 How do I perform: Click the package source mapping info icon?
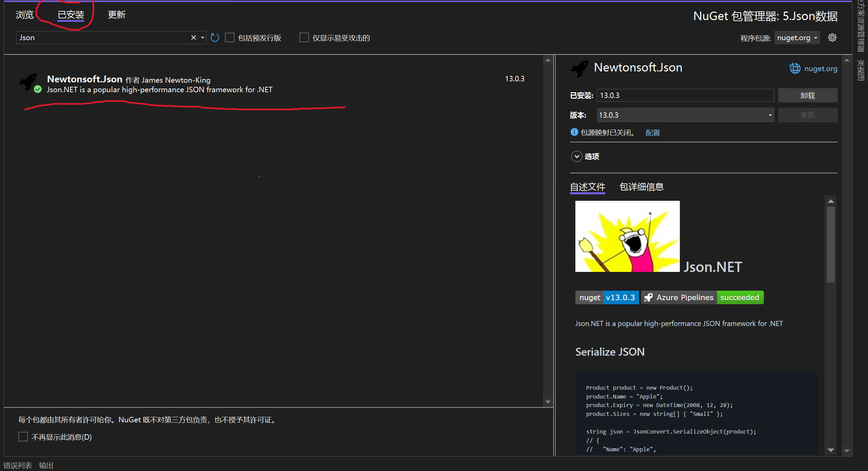click(x=574, y=132)
